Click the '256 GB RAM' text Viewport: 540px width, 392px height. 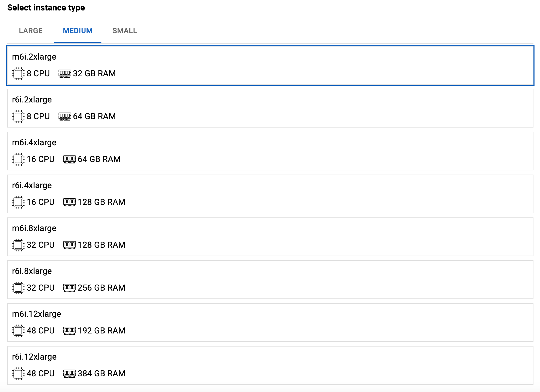[x=101, y=288]
